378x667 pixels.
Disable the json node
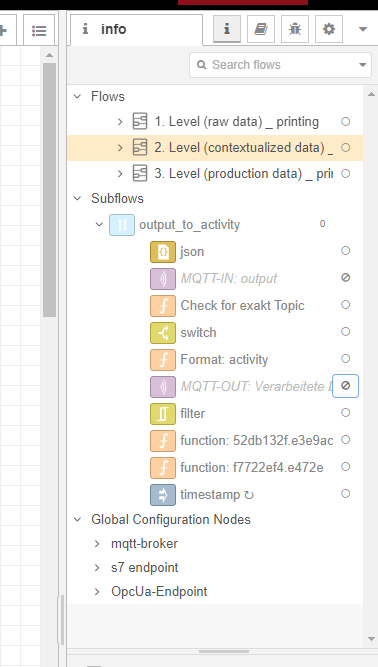coord(346,251)
